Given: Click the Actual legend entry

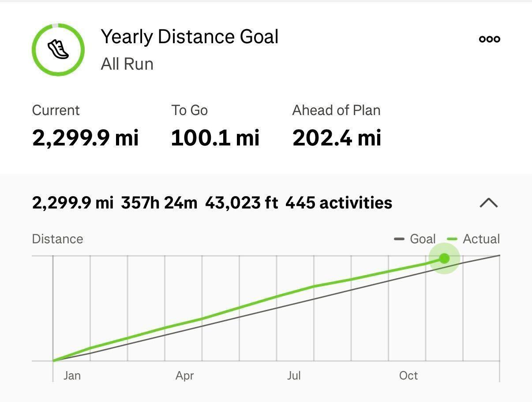Looking at the screenshot, I should pyautogui.click(x=474, y=239).
